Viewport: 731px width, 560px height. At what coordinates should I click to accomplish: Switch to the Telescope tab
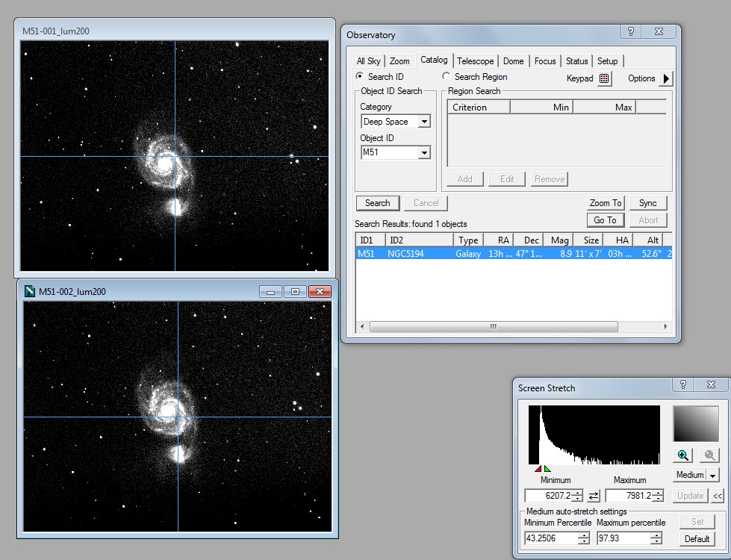pos(475,61)
